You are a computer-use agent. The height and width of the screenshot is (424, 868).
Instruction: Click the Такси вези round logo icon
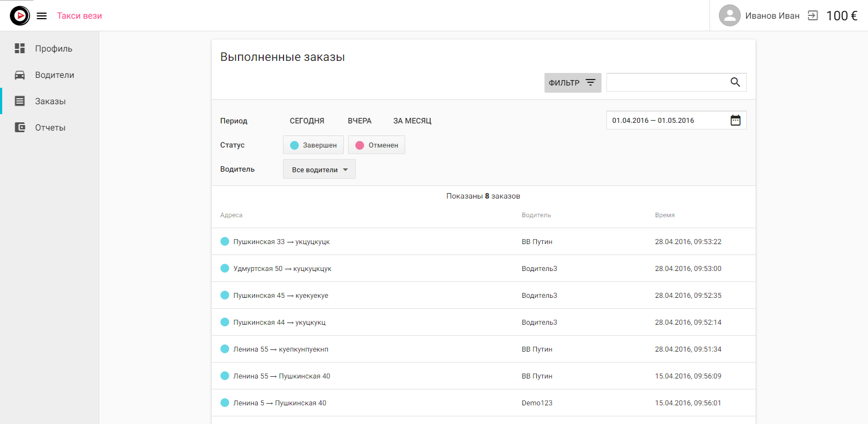pyautogui.click(x=20, y=16)
